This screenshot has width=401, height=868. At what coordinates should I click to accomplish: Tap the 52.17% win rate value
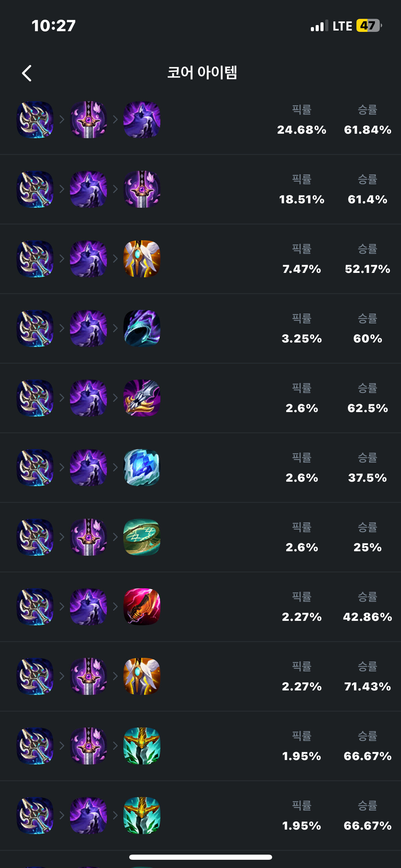point(367,269)
